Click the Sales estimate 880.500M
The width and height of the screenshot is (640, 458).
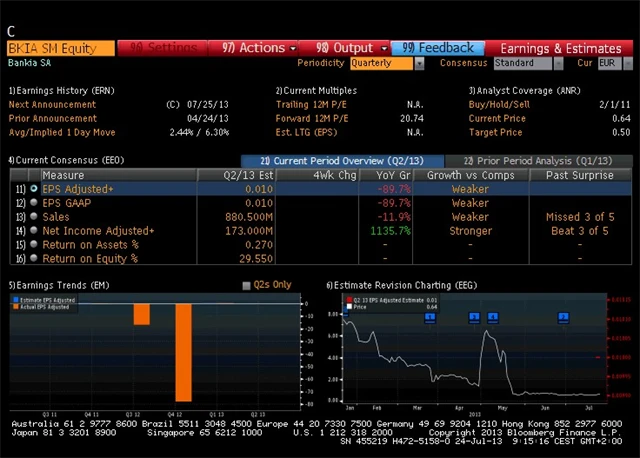pos(249,217)
